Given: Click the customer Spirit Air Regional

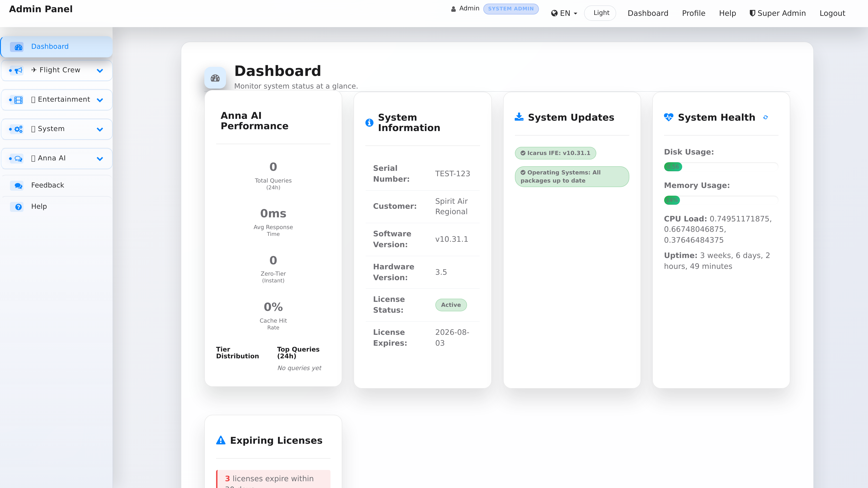Looking at the screenshot, I should pos(451,206).
